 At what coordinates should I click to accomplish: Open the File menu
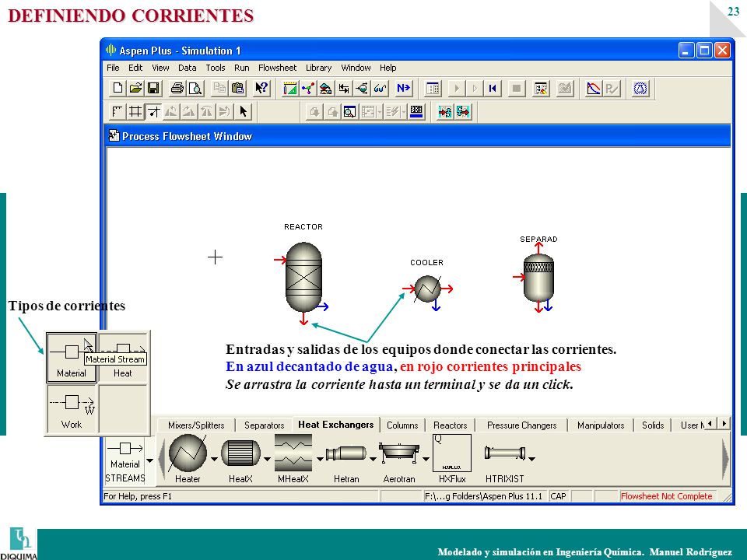pos(113,68)
